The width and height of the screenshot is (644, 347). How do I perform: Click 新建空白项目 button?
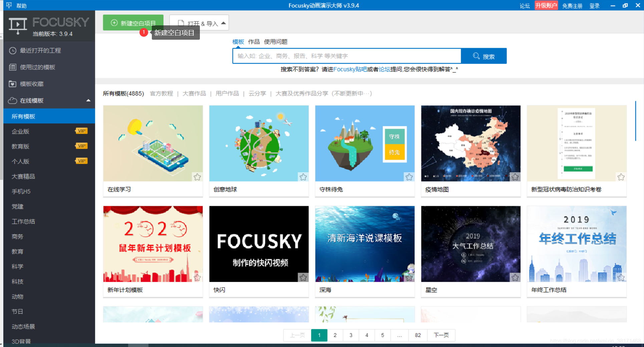133,23
